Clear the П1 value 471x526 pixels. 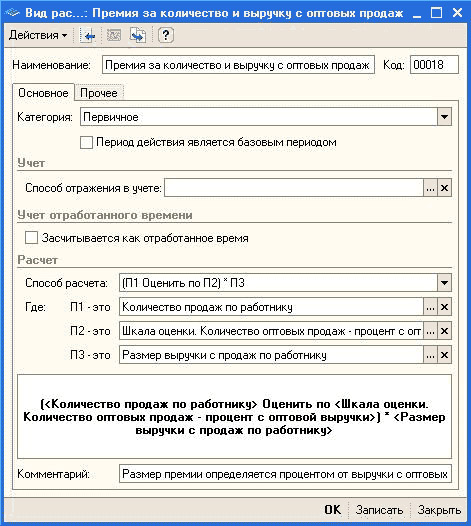point(444,307)
